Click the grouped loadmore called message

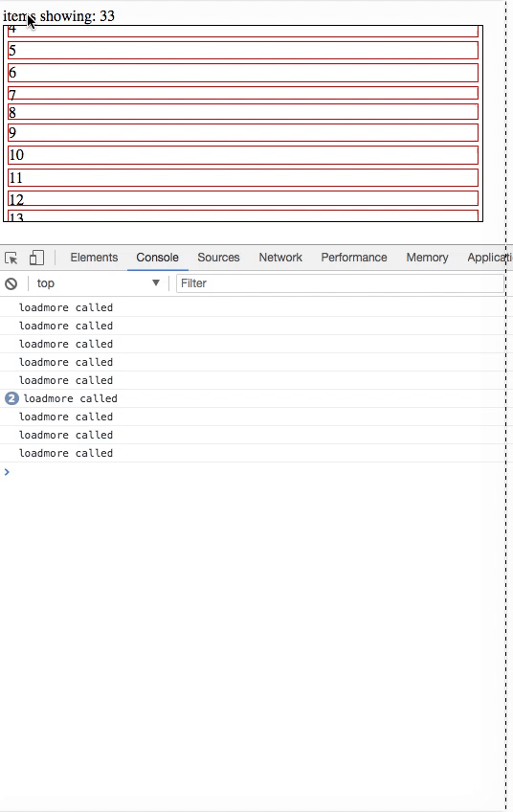point(71,398)
